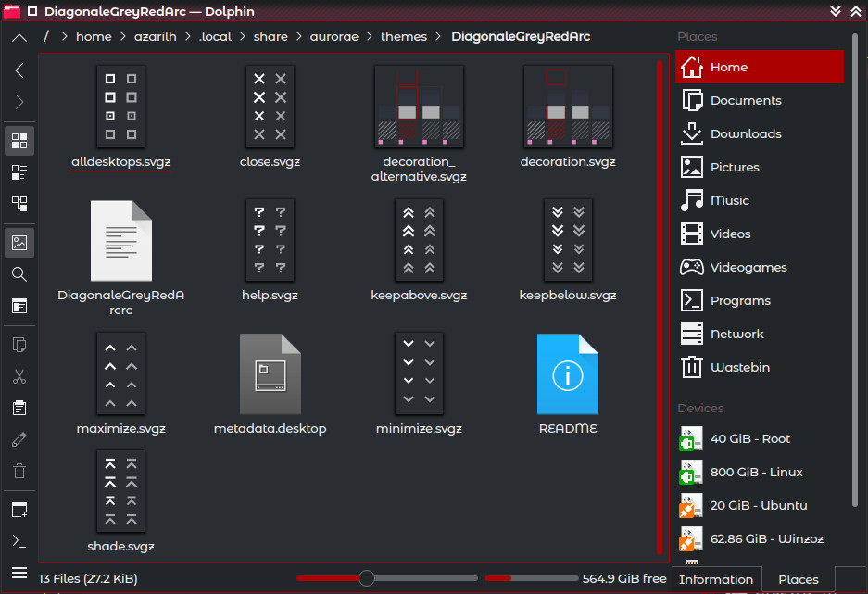Image resolution: width=868 pixels, height=594 pixels.
Task: Open the hamburger control menu
Action: click(19, 573)
